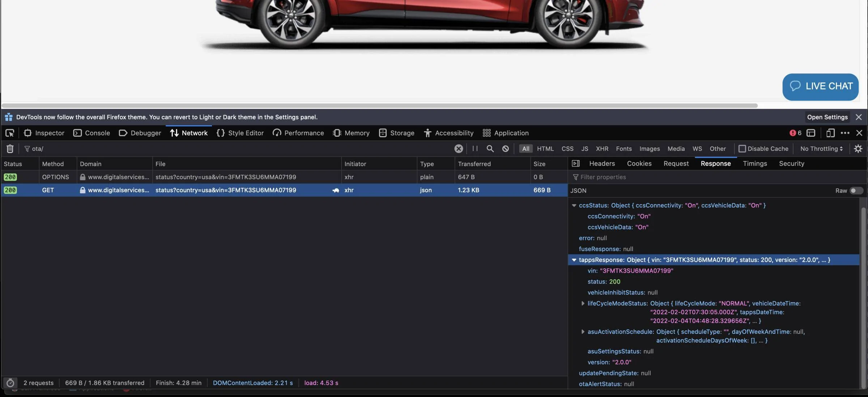Expand the asuActivationSchedule object
Viewport: 868px width, 397px height.
click(583, 331)
